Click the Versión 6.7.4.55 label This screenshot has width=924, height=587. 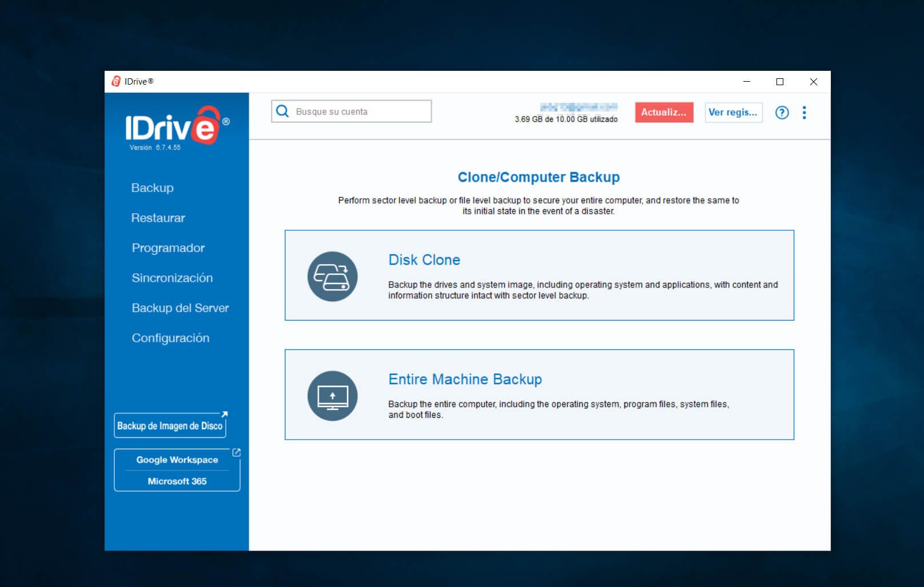154,147
